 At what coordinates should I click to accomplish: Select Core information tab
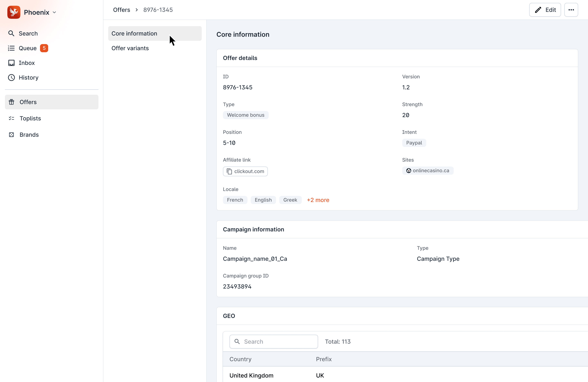134,33
